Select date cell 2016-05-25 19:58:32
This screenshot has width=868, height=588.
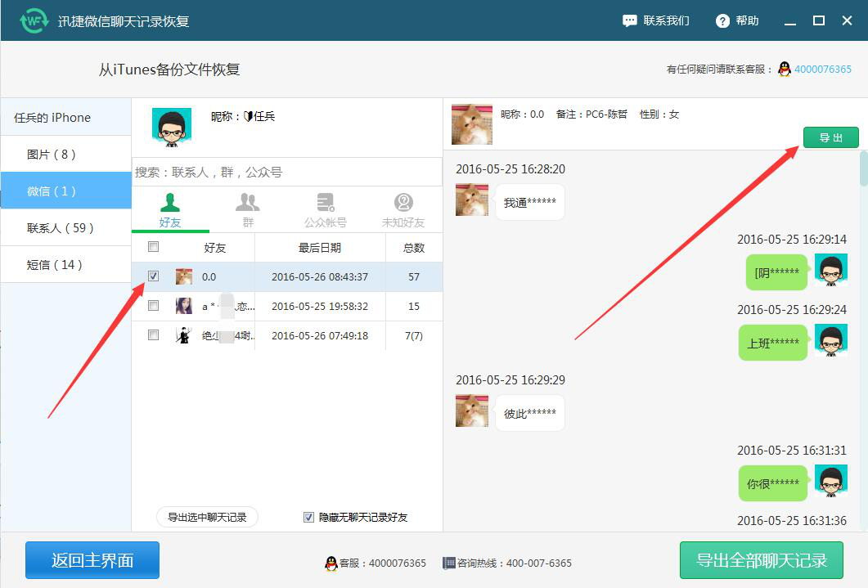click(320, 306)
